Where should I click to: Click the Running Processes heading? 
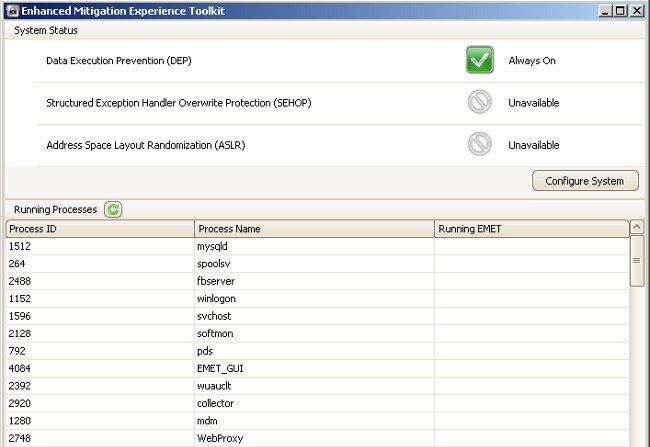click(x=55, y=209)
